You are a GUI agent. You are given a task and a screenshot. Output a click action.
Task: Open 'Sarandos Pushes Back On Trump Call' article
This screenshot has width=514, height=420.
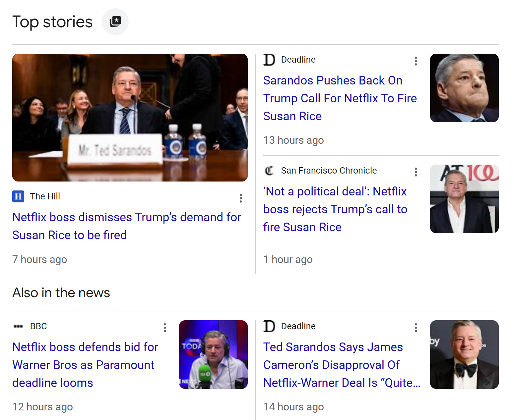pos(340,98)
